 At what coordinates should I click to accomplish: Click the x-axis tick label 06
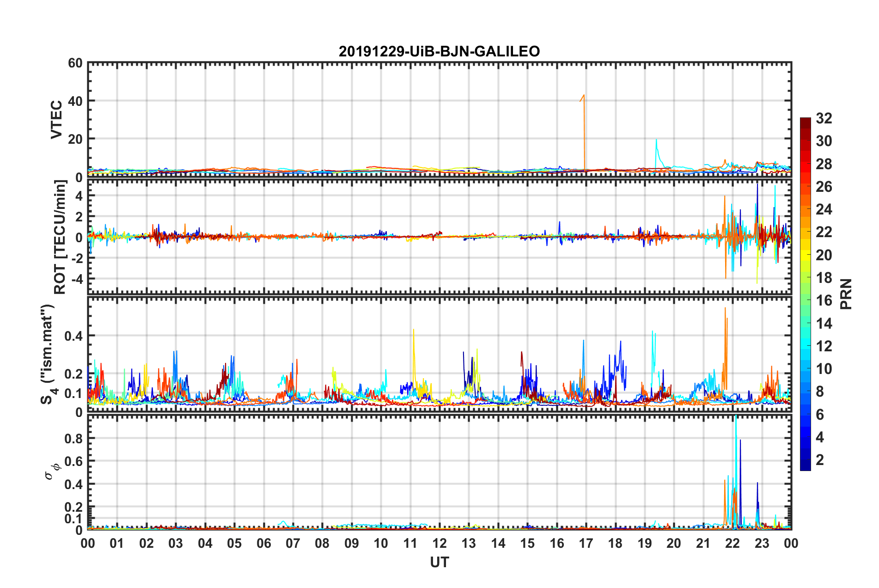point(263,543)
